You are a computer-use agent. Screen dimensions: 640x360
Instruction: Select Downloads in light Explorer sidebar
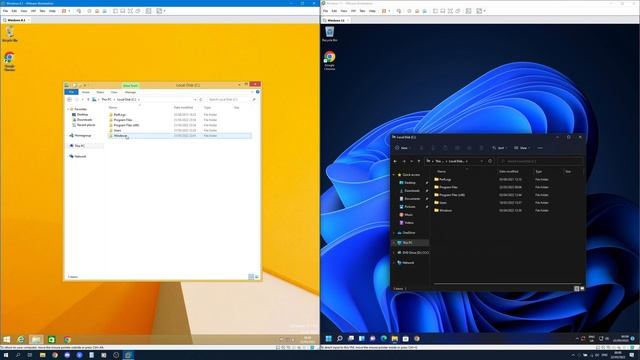84,120
